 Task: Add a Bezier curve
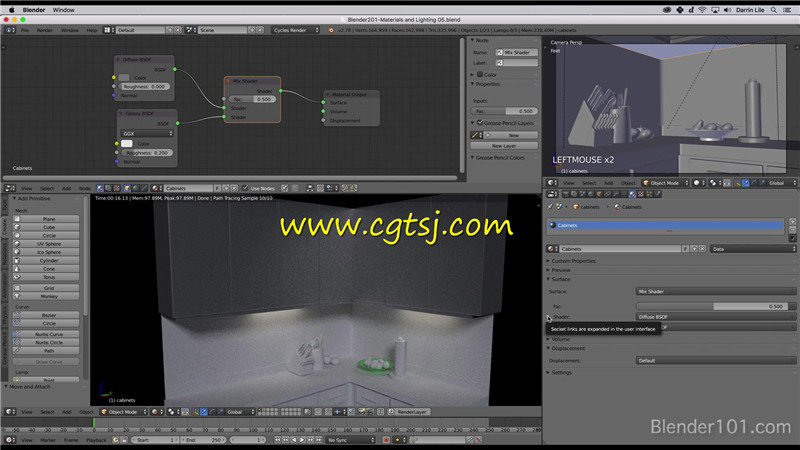[46, 315]
